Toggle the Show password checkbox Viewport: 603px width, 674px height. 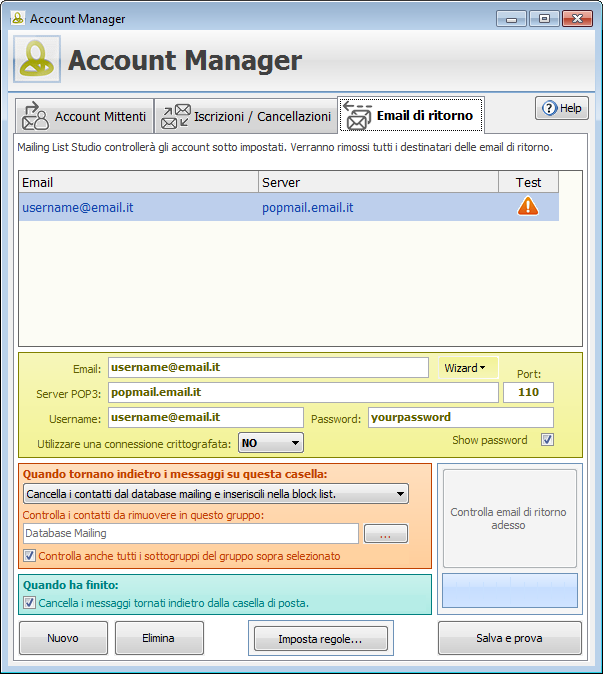coord(546,440)
